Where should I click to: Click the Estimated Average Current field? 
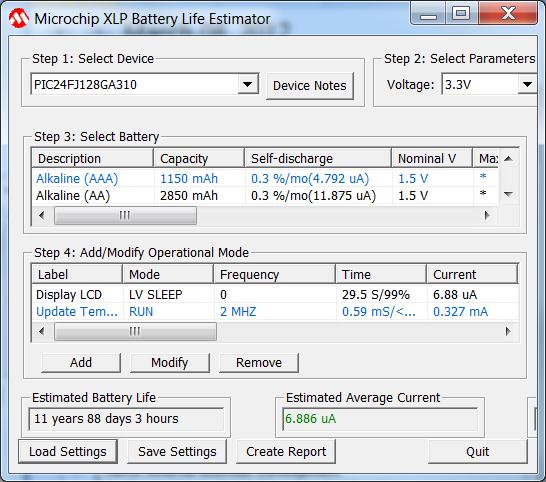pos(380,419)
